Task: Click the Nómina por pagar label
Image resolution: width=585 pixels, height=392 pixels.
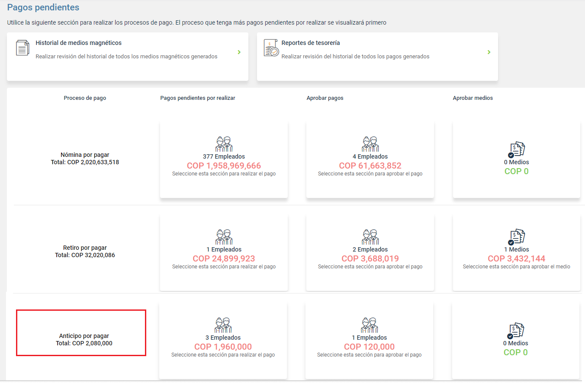Action: point(85,155)
